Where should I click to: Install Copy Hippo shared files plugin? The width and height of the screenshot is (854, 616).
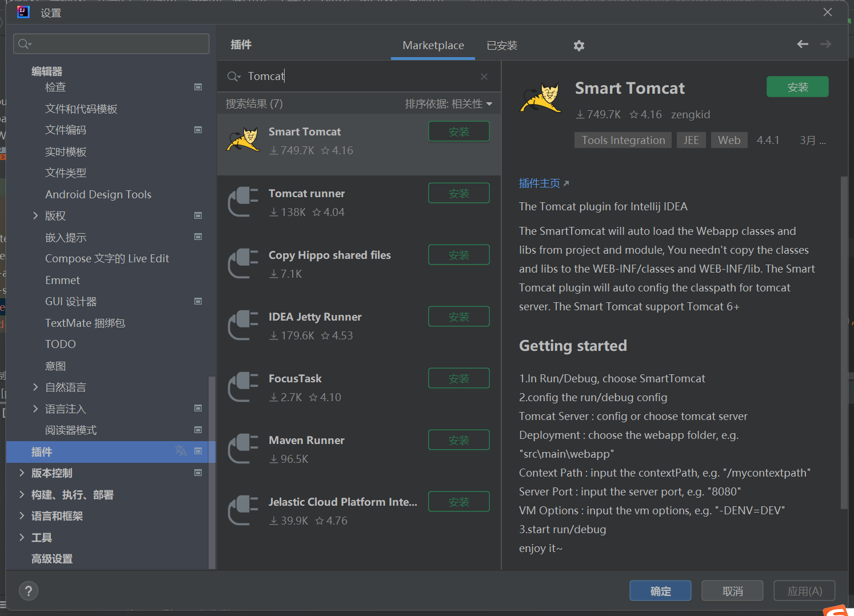coord(459,255)
